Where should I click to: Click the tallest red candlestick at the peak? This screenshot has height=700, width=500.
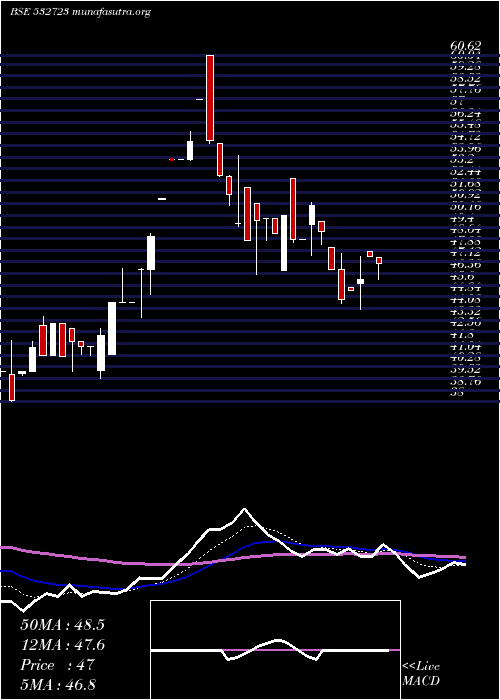coord(210,98)
